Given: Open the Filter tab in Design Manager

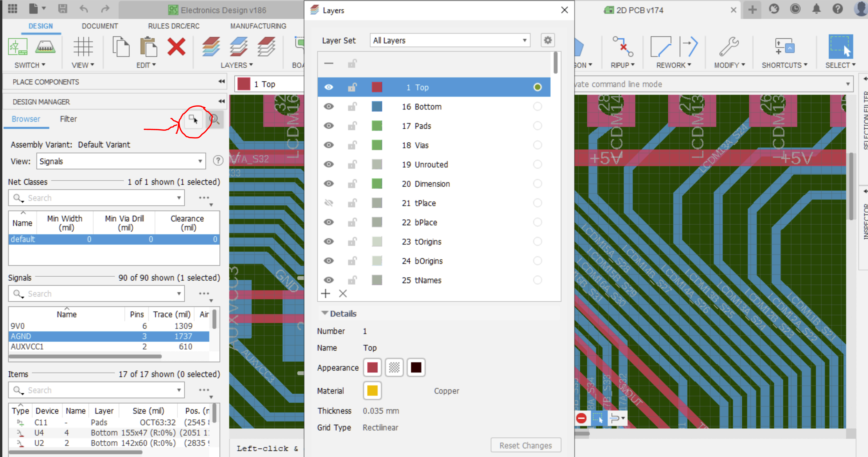Looking at the screenshot, I should pyautogui.click(x=68, y=119).
